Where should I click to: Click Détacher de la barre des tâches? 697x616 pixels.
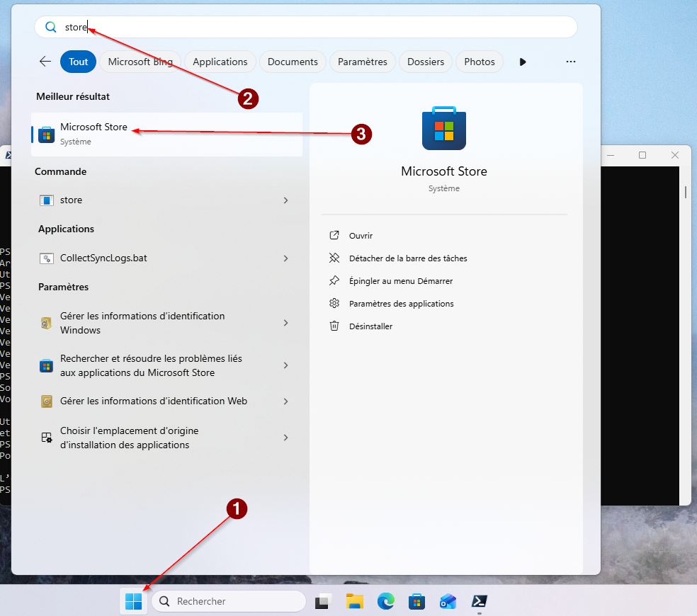(408, 258)
